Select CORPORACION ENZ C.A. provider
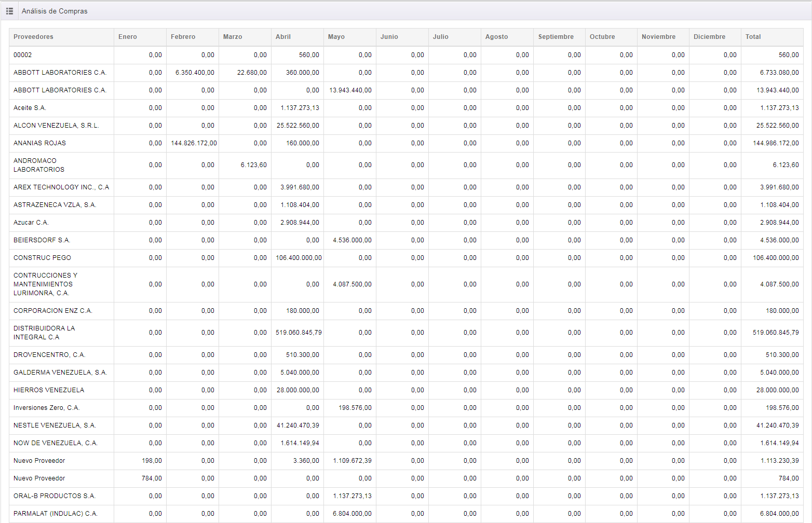 coord(53,311)
